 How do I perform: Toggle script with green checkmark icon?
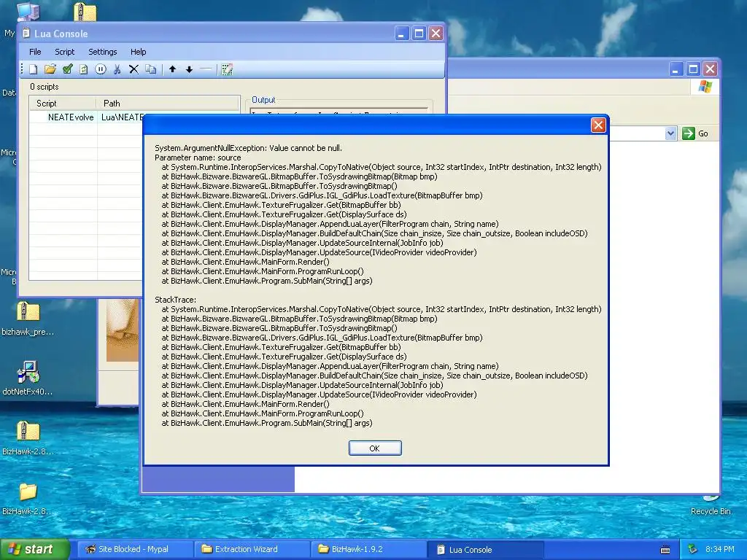click(x=67, y=69)
